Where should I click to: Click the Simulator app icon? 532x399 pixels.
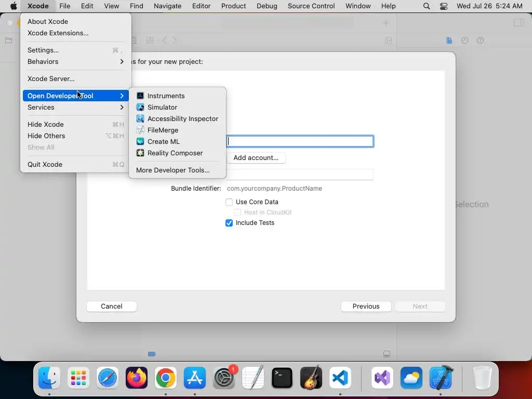tap(140, 107)
